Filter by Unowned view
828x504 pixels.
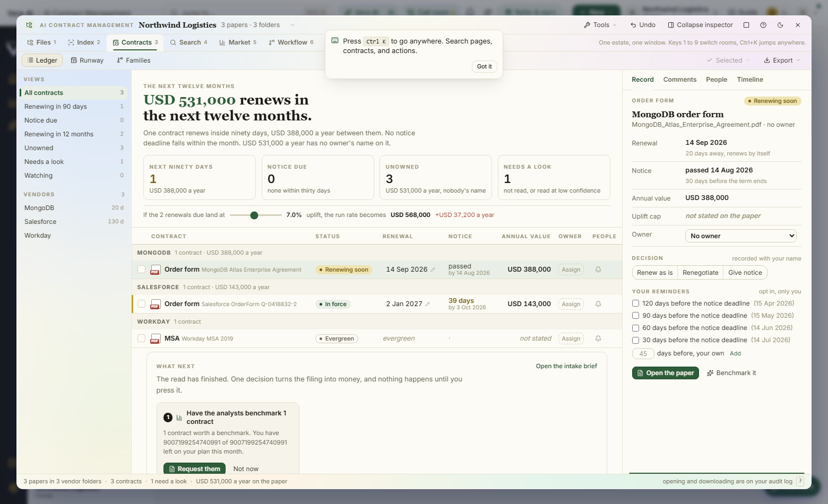[73, 148]
